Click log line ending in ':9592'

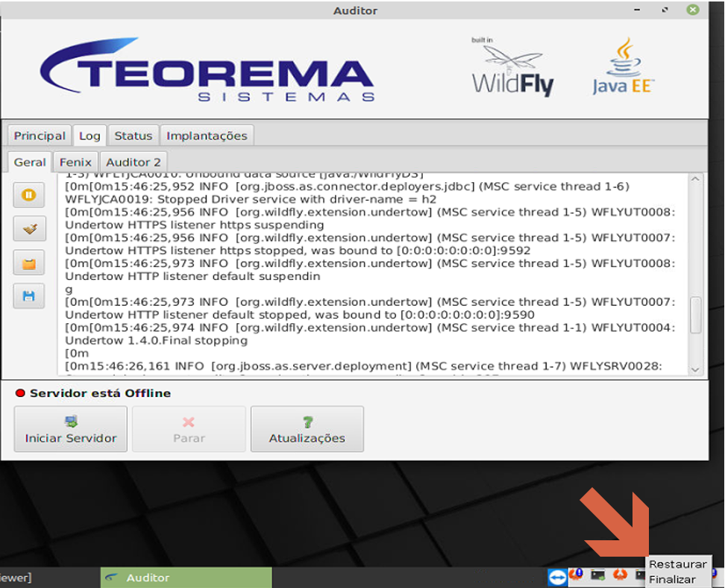coord(298,251)
